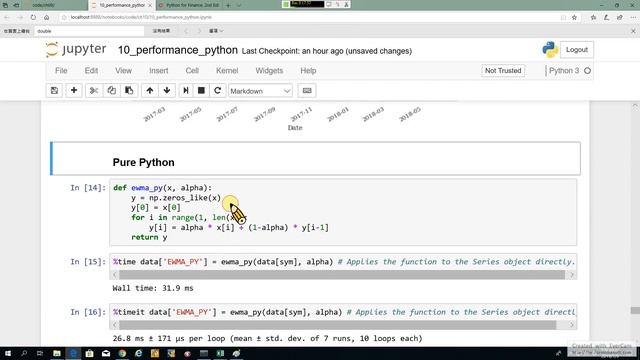Close the find-on-page bar
The image size is (640, 360).
tap(633, 31)
